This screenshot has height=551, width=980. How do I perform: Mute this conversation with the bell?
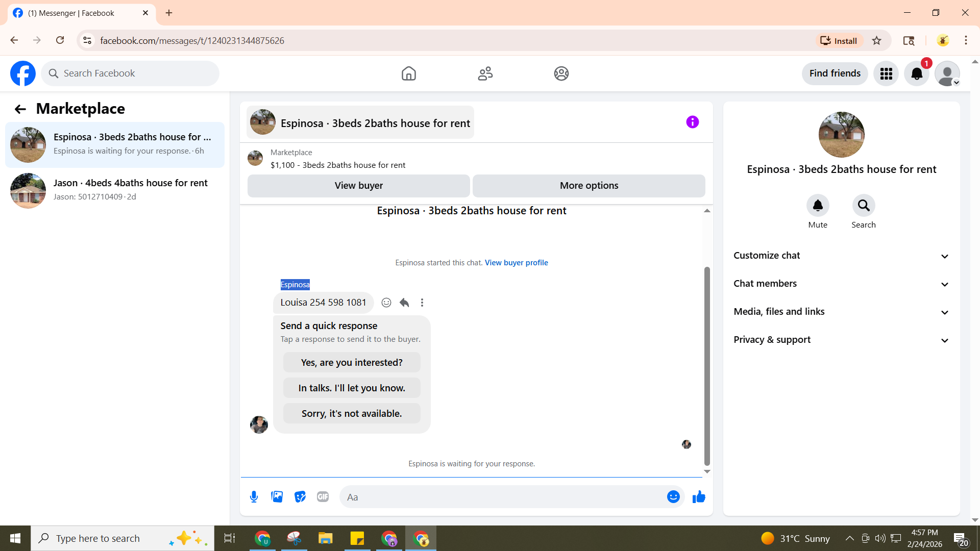(x=818, y=206)
